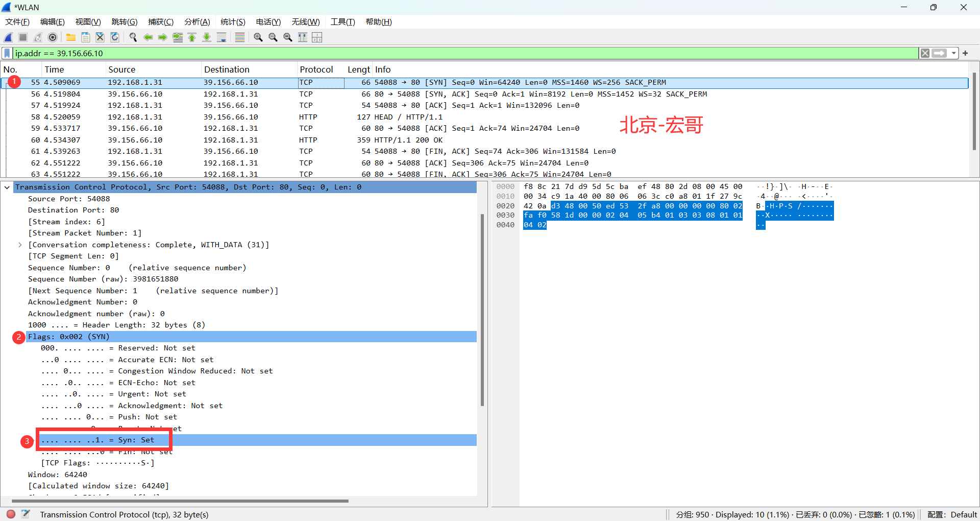The image size is (980, 521).
Task: Sort packets by No. column header
Action: click(20, 69)
